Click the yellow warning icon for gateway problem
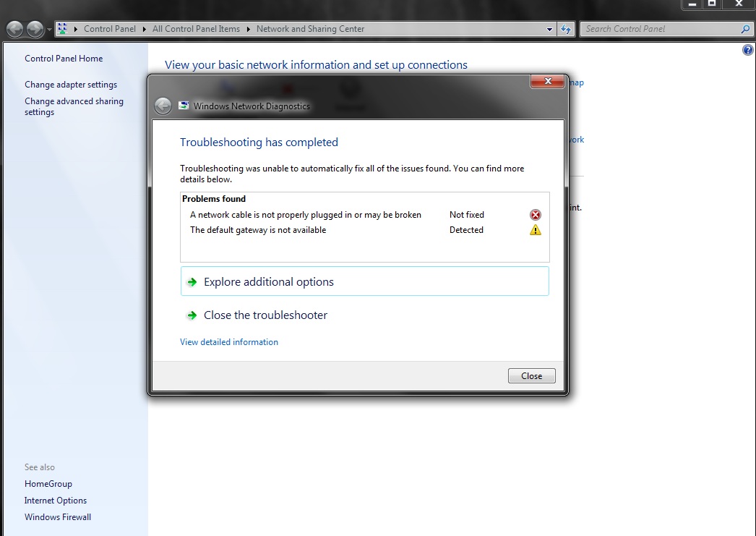Screen dimensions: 756x536 (535, 230)
